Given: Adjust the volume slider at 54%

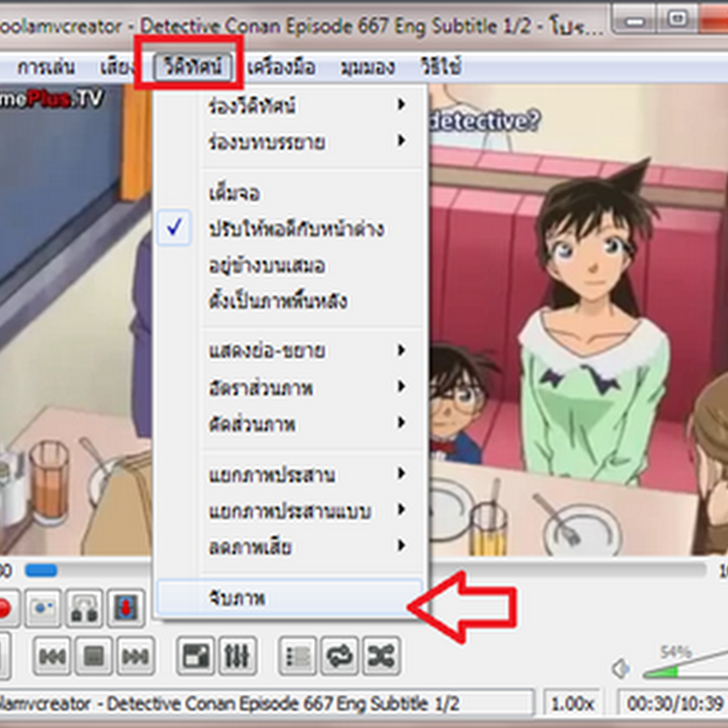Looking at the screenshot, I should point(685,664).
